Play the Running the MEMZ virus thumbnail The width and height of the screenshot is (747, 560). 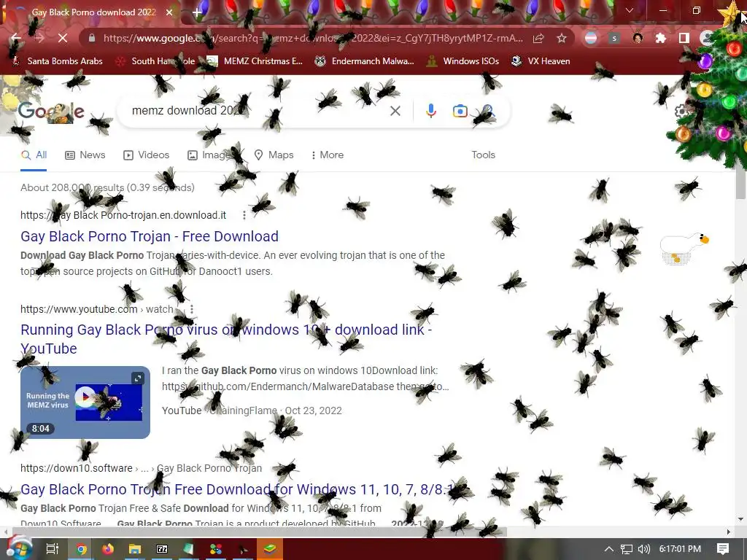click(x=85, y=402)
